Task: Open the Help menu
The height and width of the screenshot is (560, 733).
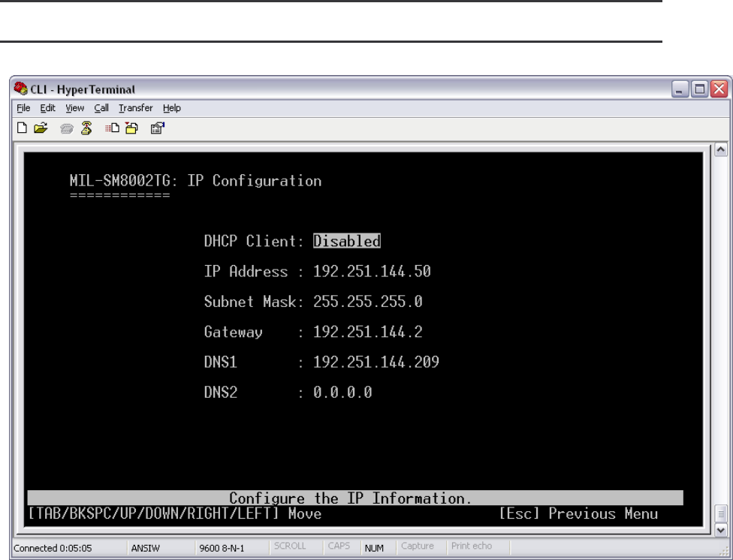Action: click(172, 108)
